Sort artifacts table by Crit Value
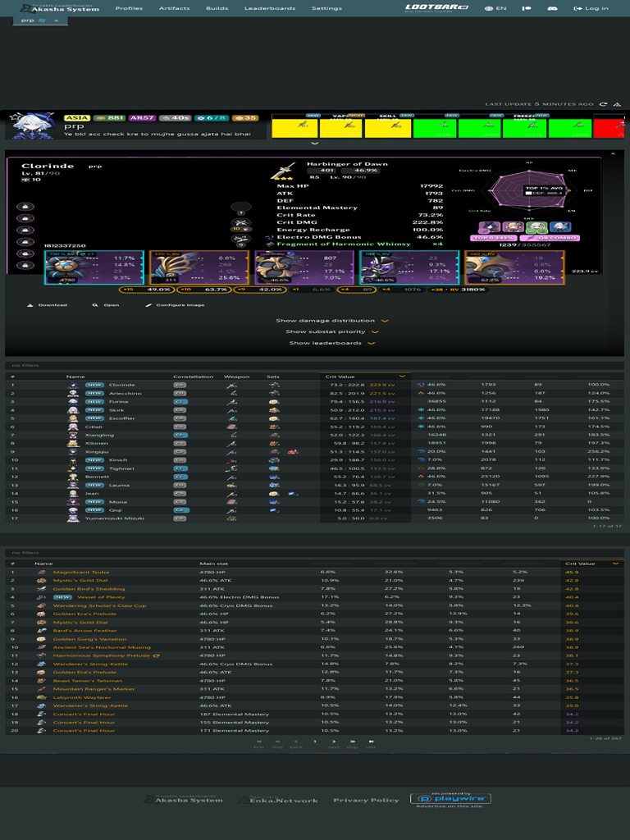This screenshot has height=840, width=630. coord(592,564)
